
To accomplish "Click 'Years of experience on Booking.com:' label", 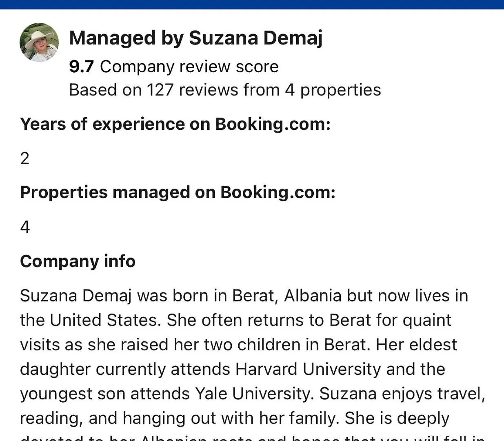I will click(175, 124).
